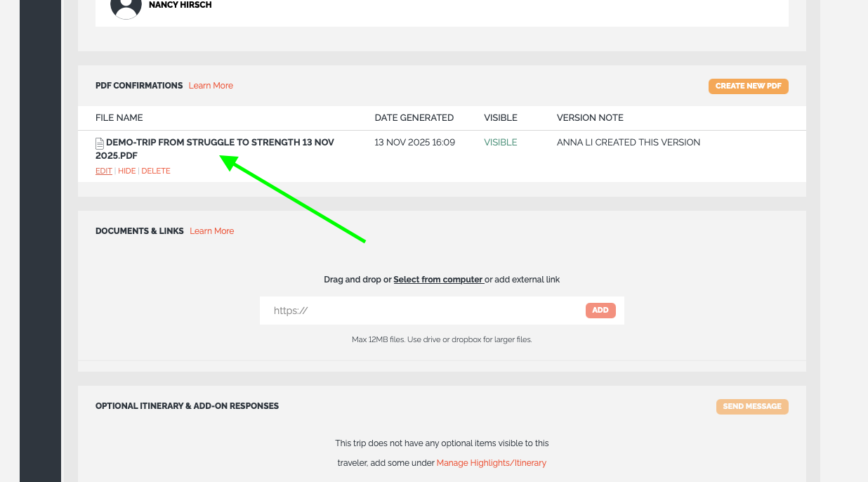Click the Anna Li created this version note
The width and height of the screenshot is (868, 482).
tap(628, 143)
